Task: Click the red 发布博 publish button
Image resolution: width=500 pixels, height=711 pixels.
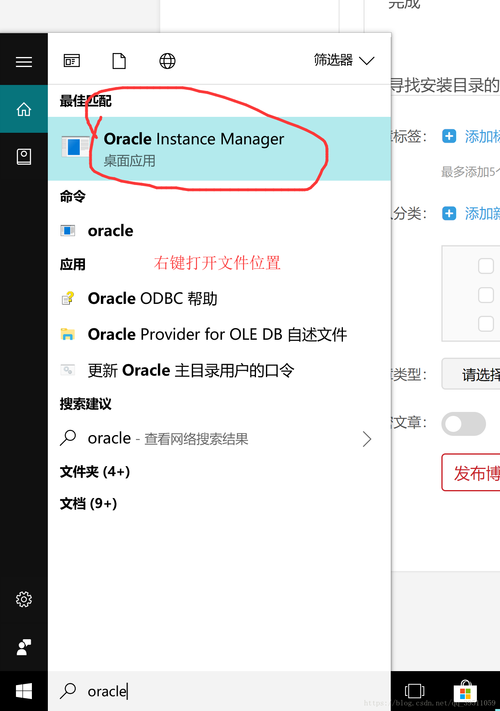Action: tap(471, 472)
